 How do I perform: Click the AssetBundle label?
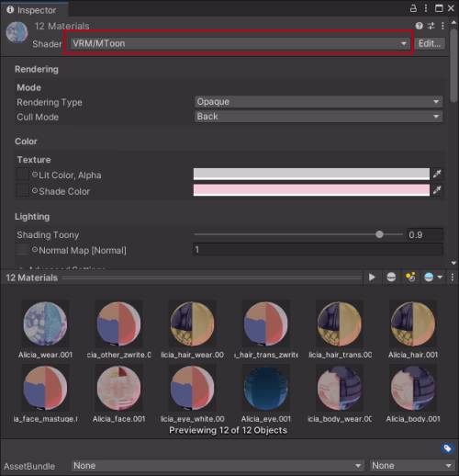29,466
